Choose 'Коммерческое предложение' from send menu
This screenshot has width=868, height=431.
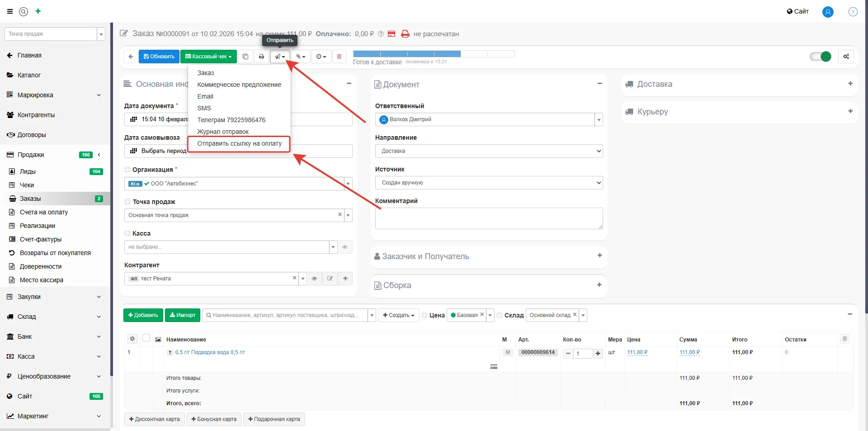point(239,85)
